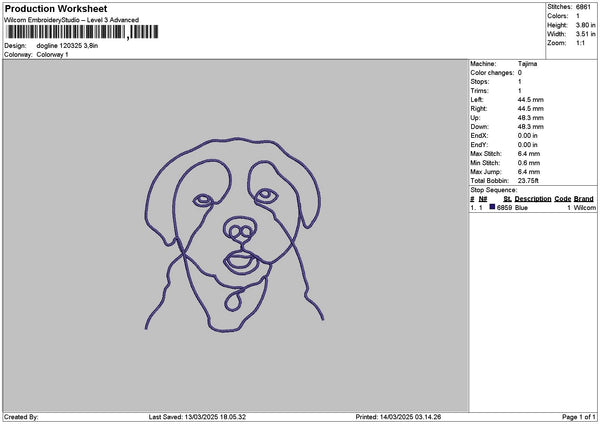Click the Machine value Tajima
This screenshot has height=424, width=600.
(x=527, y=64)
